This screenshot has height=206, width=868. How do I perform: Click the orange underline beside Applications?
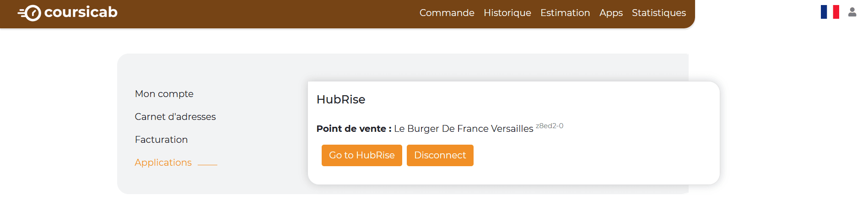coord(207,164)
